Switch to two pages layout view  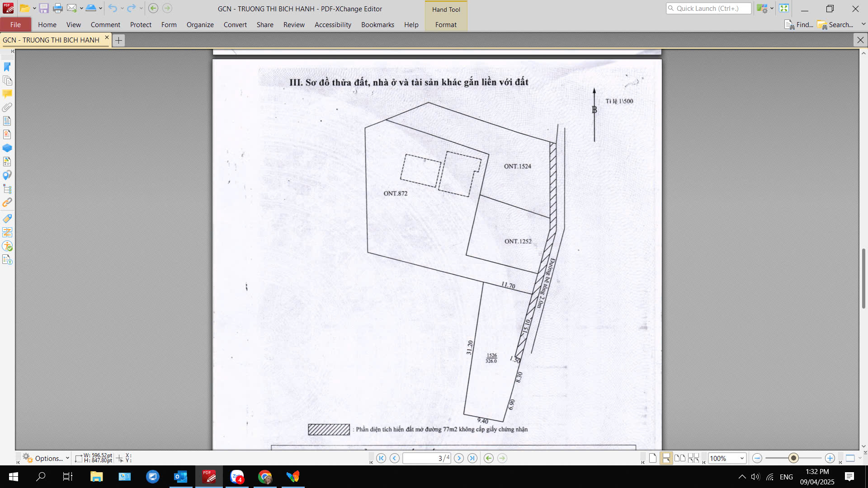coord(679,458)
